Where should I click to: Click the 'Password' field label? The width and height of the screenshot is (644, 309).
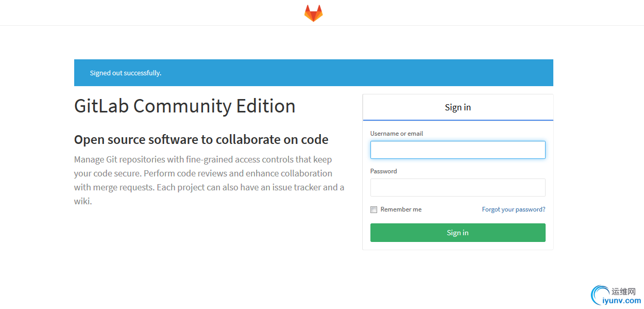384,171
